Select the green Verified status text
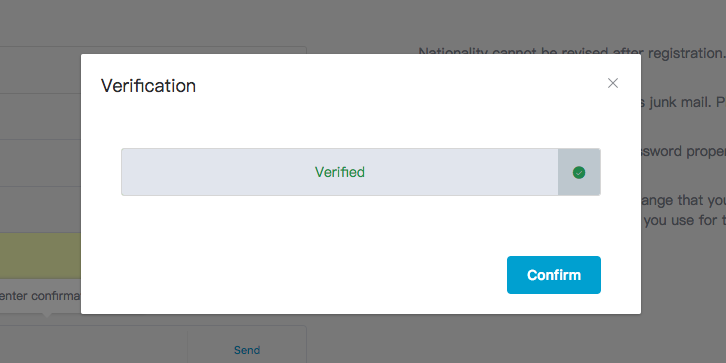 tap(340, 172)
